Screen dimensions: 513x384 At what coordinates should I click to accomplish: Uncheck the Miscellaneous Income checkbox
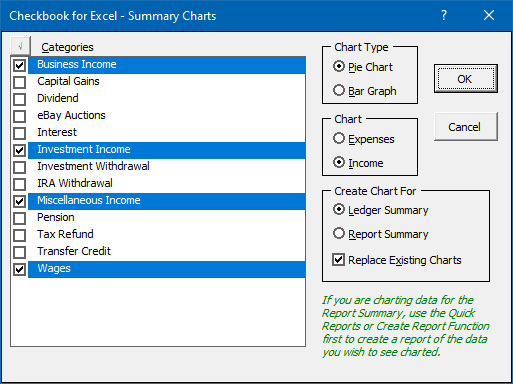pyautogui.click(x=20, y=201)
